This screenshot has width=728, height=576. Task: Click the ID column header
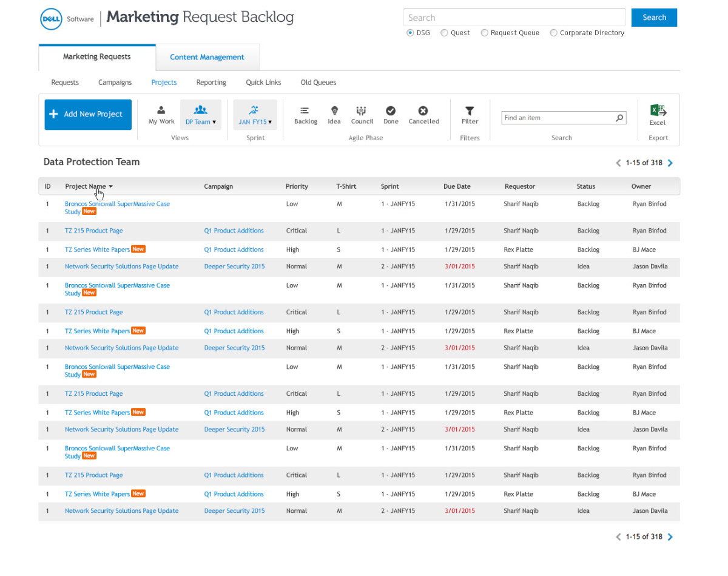48,186
